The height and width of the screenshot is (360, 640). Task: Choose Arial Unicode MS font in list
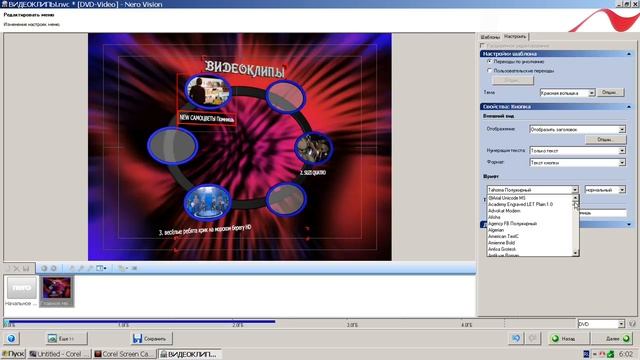[529, 198]
